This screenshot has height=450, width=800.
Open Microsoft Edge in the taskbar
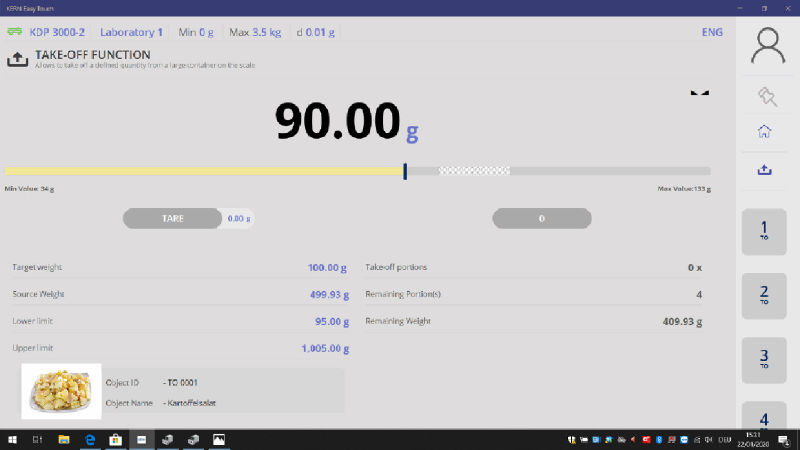pyautogui.click(x=89, y=439)
